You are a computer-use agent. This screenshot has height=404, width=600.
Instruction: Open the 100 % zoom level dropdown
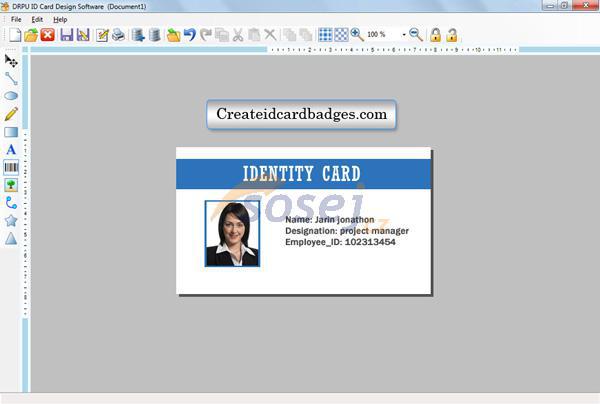point(403,35)
